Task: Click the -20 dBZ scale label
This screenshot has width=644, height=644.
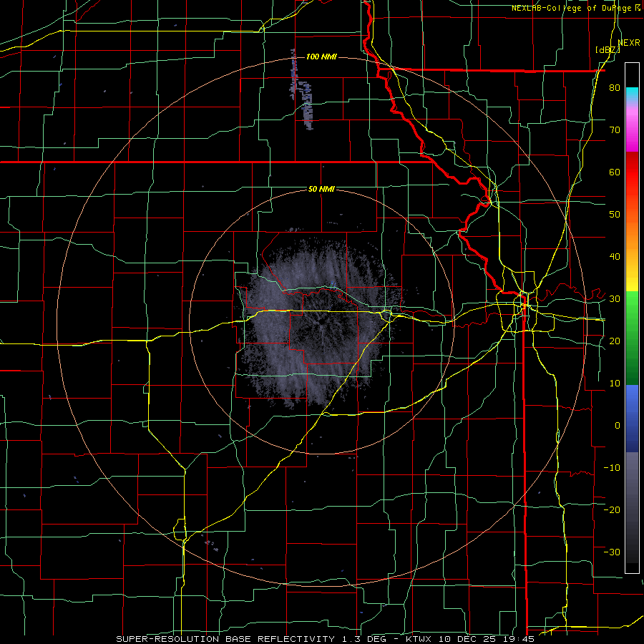Action: click(x=612, y=509)
